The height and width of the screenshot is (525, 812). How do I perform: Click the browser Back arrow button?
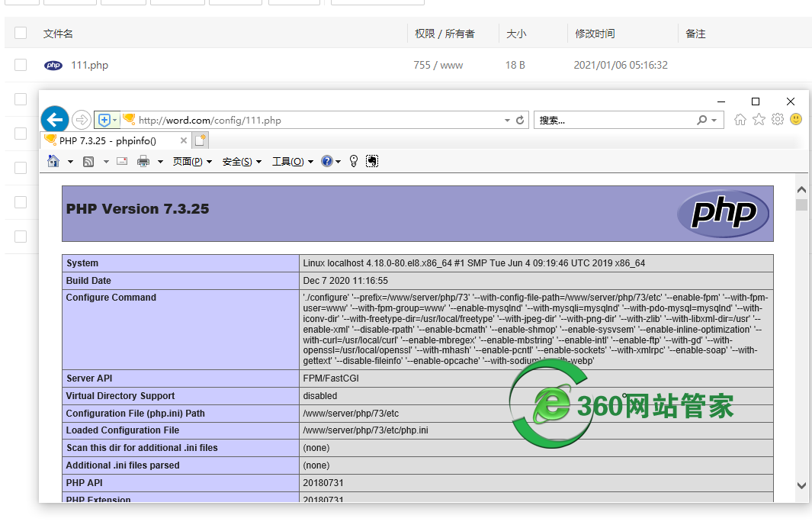coord(55,120)
